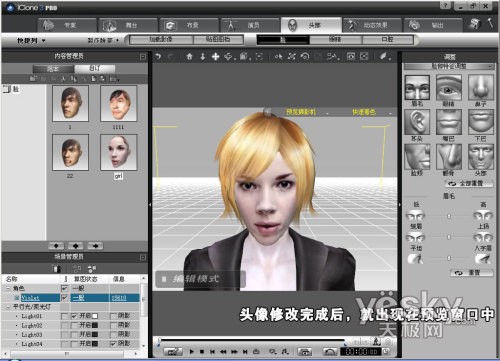Image resolution: width=500 pixels, height=361 pixels.
Task: Select the orbit camera tool icon
Action: (228, 56)
